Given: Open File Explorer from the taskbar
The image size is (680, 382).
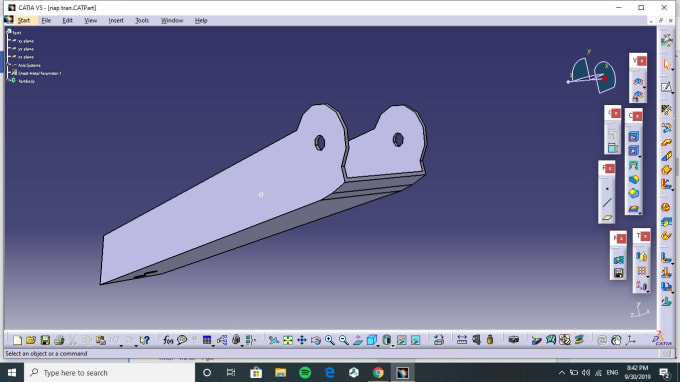Looking at the screenshot, I should pyautogui.click(x=281, y=372).
